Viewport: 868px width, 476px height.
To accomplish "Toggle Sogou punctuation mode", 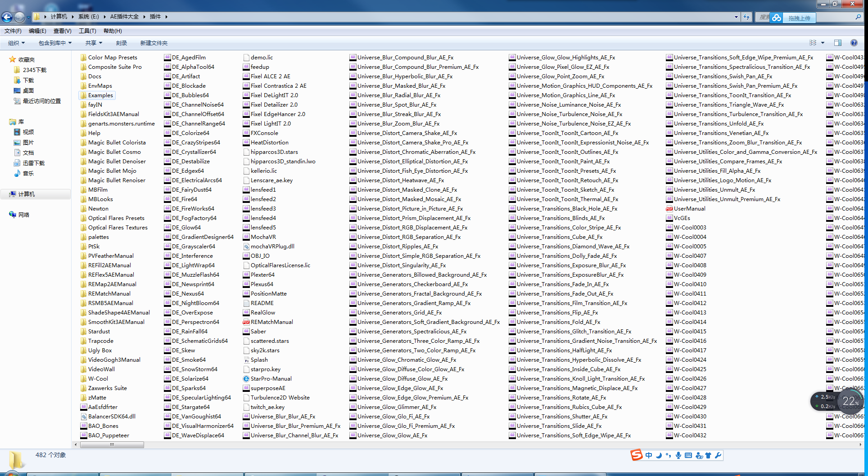I will tap(668, 455).
